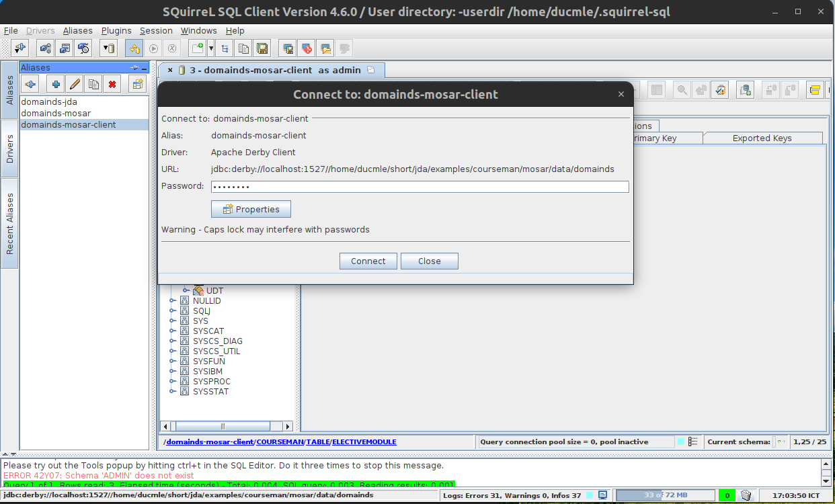Click the Save floppy disk toolbar icon

(x=262, y=48)
